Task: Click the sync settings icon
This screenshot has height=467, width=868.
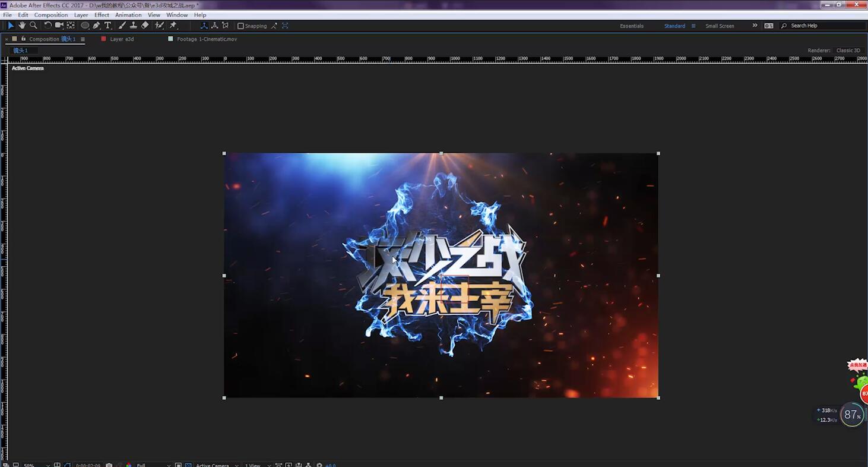Action: tap(769, 26)
